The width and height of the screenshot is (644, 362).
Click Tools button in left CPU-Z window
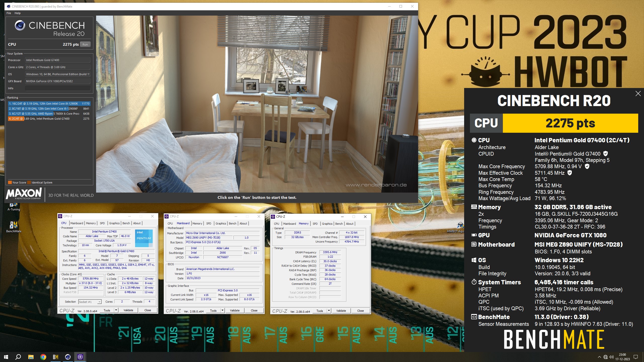(x=107, y=310)
